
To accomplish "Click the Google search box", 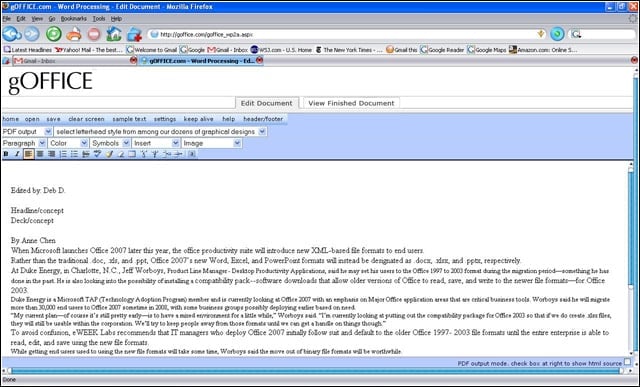I will (x=603, y=34).
